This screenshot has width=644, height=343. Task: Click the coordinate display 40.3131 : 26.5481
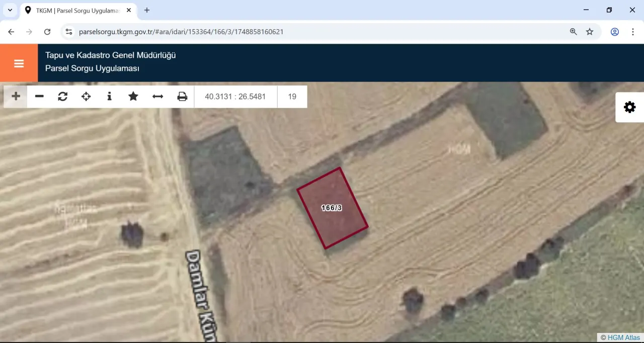coord(235,97)
